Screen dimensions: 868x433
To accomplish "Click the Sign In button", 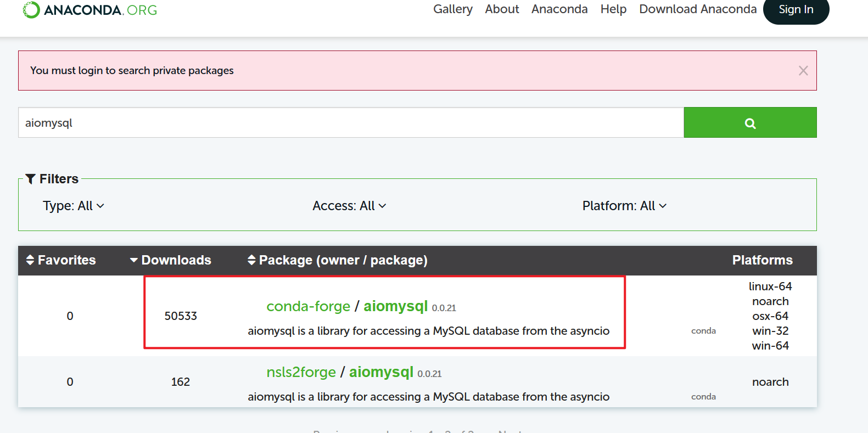I will (796, 9).
